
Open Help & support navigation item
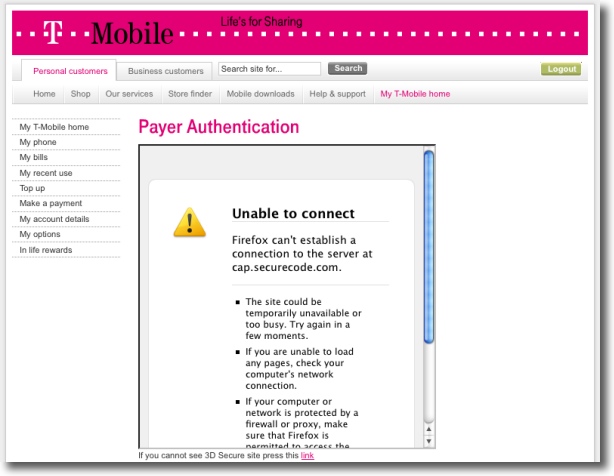pyautogui.click(x=337, y=94)
